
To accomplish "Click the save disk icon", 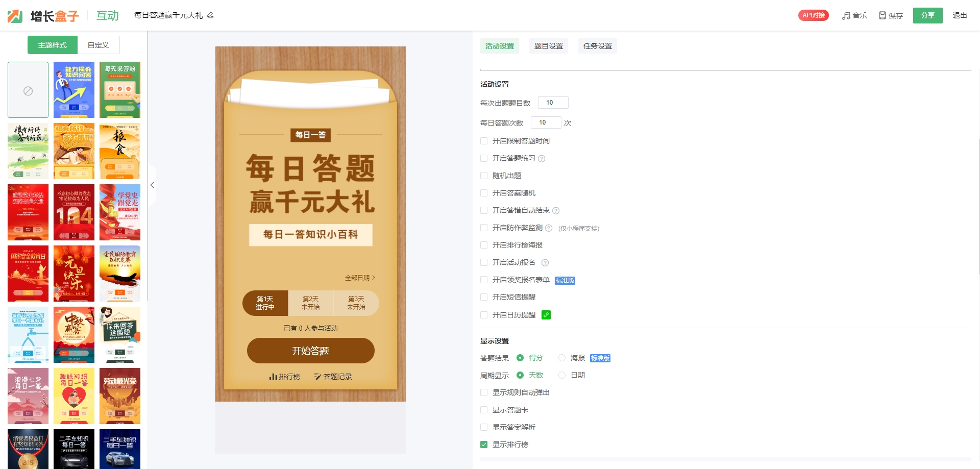I will [x=882, y=16].
